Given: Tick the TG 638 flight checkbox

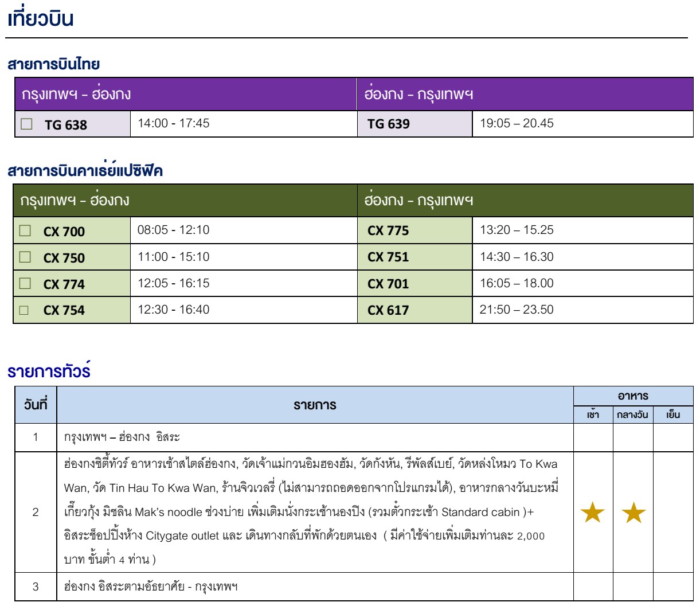Looking at the screenshot, I should click(x=26, y=124).
